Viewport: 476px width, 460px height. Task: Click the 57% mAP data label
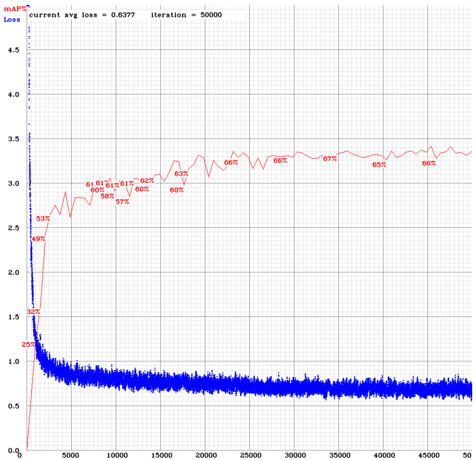point(122,202)
